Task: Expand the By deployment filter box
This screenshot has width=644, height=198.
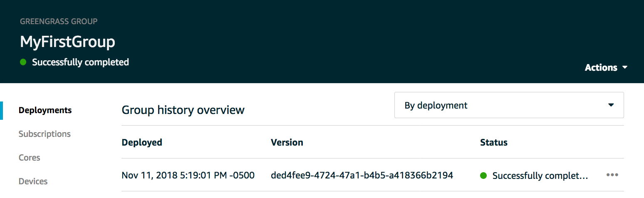Action: [508, 105]
